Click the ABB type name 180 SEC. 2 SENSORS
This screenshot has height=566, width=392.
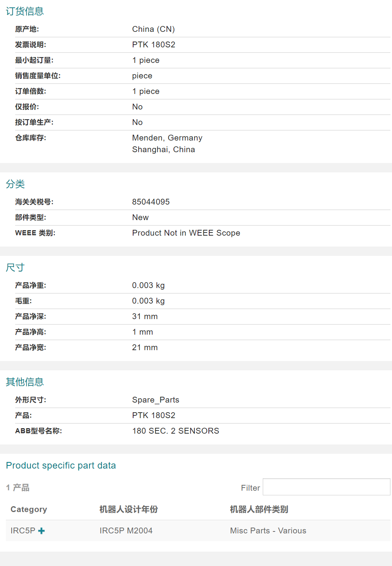[x=175, y=431]
